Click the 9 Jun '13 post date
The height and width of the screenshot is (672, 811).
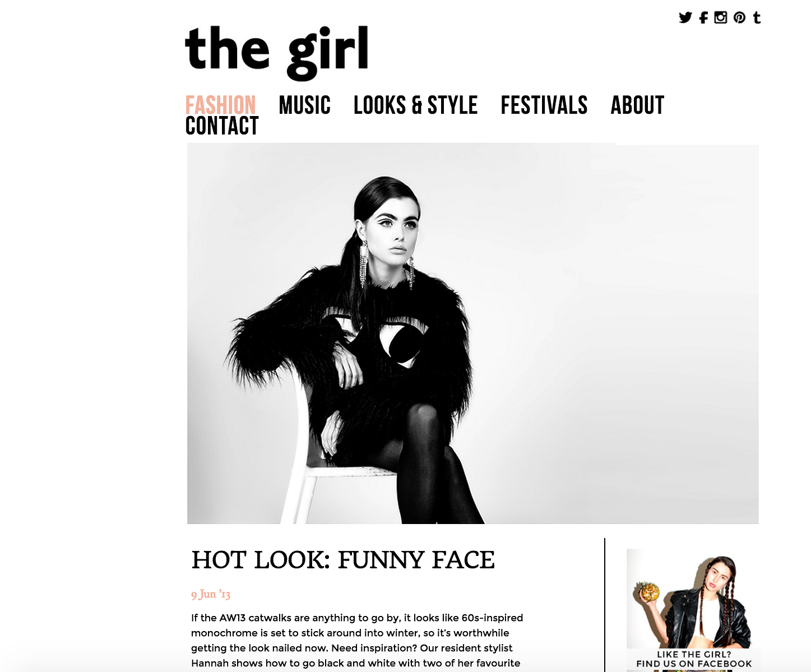coord(211,594)
